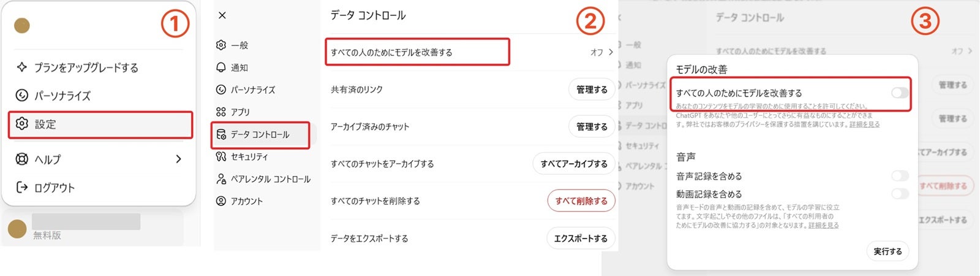
Task: Click the red すべて削除する button
Action: [581, 201]
